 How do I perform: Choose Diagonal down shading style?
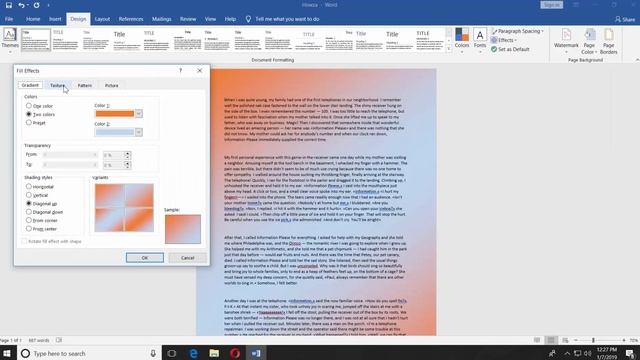29,212
